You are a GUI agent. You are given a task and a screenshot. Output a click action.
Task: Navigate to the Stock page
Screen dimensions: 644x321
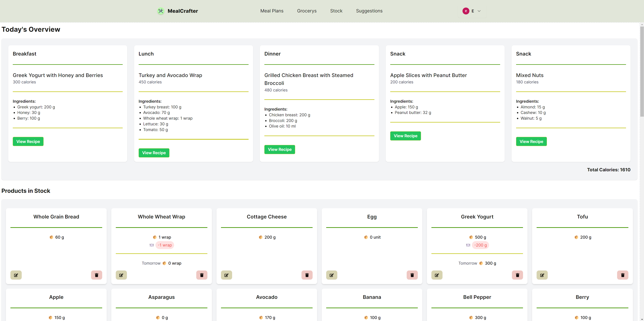coord(336,11)
